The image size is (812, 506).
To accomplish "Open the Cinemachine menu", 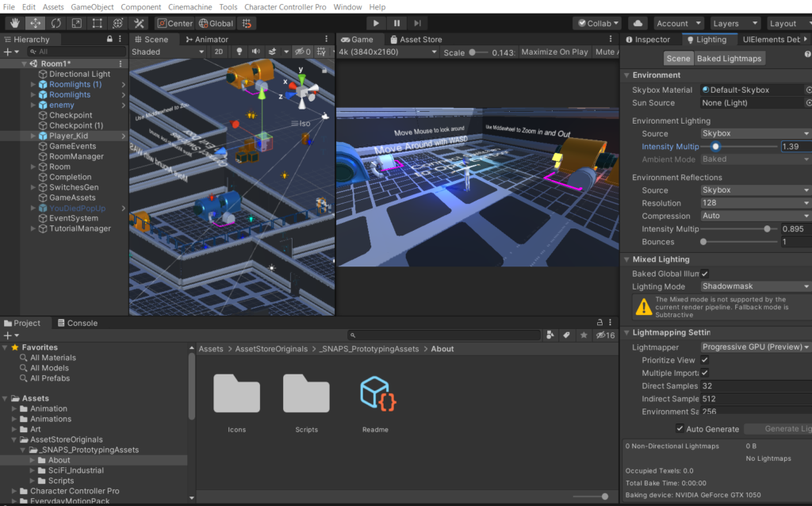I will point(190,6).
